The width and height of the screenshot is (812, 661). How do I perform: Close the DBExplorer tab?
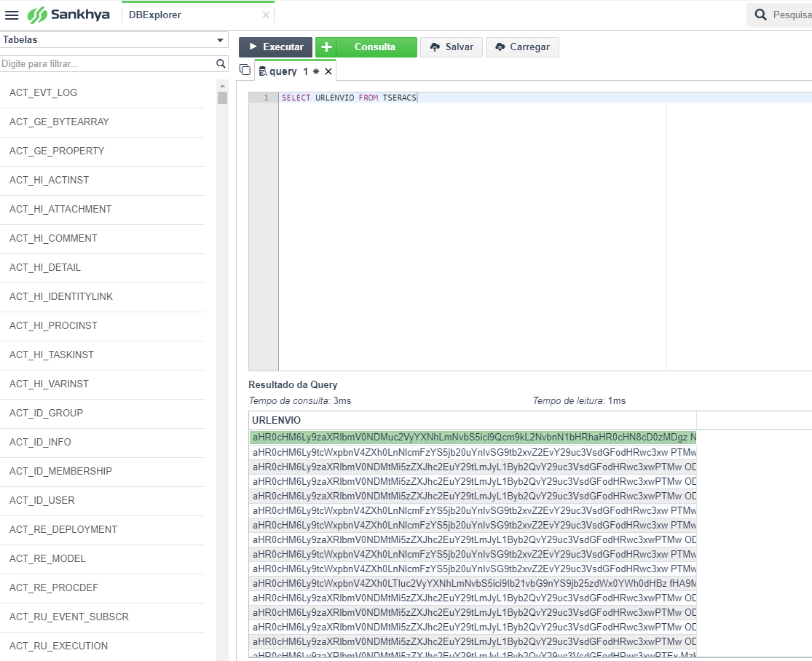(266, 15)
